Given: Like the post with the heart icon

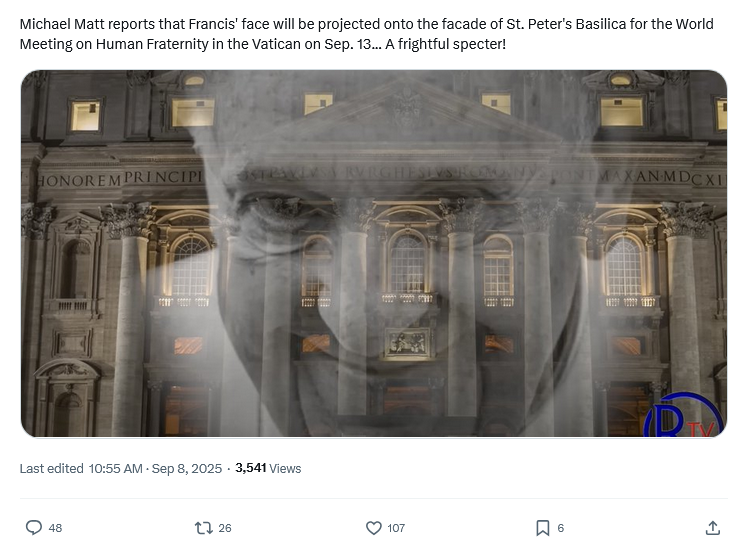Looking at the screenshot, I should (374, 527).
